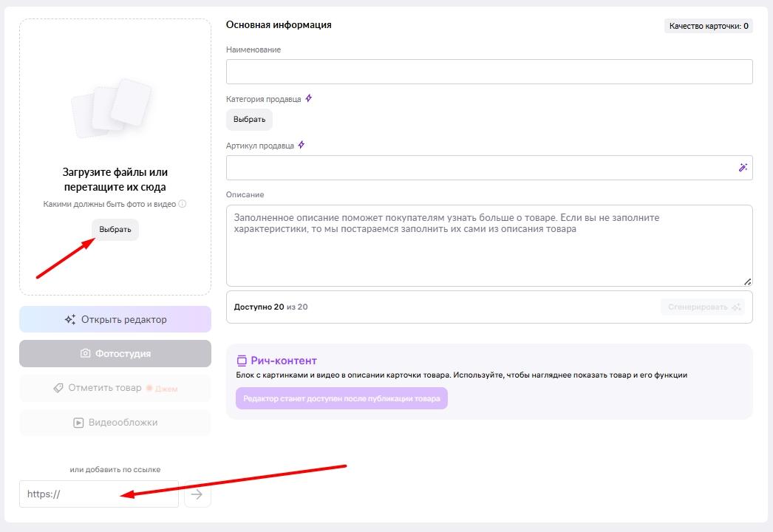
Task: Click the info icon beside photo requirements
Action: pyautogui.click(x=183, y=204)
